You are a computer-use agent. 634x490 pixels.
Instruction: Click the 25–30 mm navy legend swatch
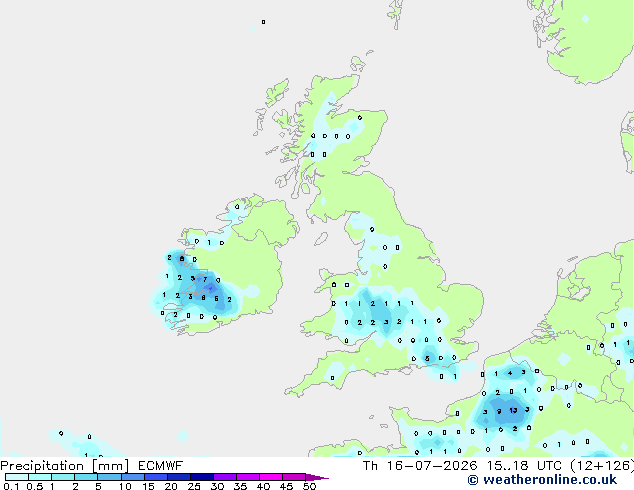click(202, 477)
